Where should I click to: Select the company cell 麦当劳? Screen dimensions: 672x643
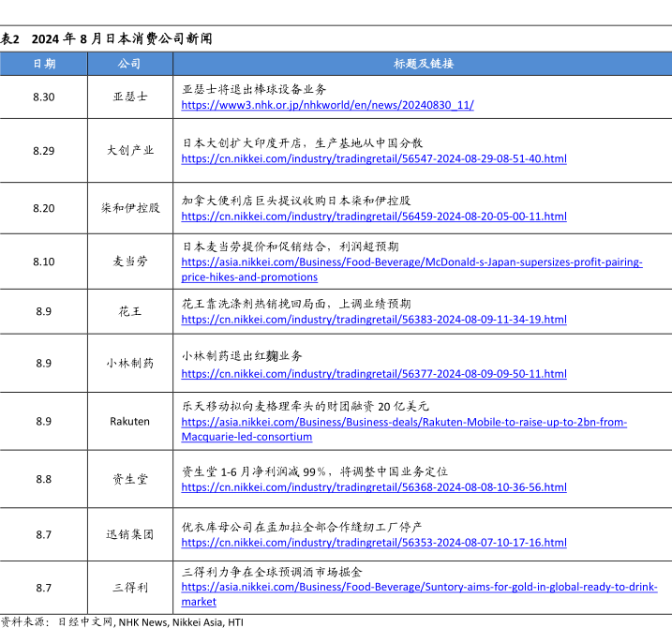tap(130, 262)
